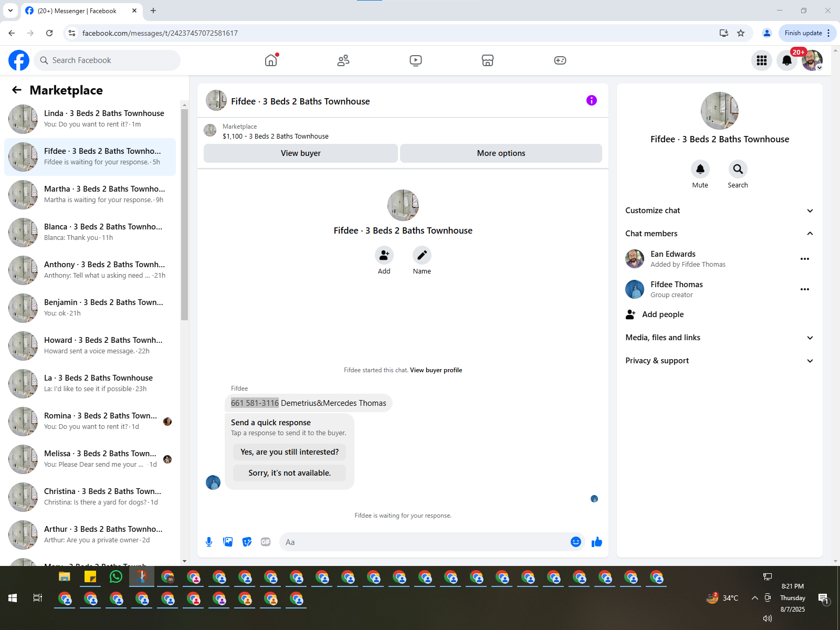840x630 pixels.
Task: Open the View buyer profile link
Action: click(436, 370)
